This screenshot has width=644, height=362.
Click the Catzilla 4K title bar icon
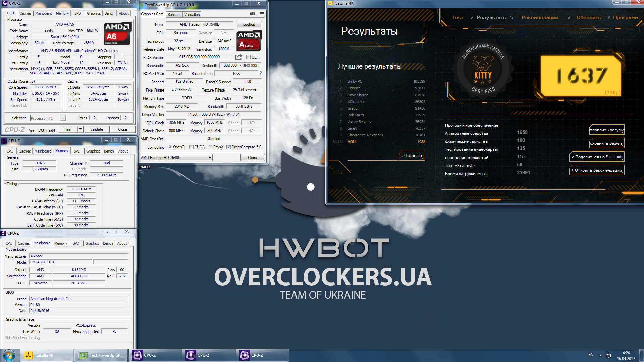pyautogui.click(x=330, y=3)
